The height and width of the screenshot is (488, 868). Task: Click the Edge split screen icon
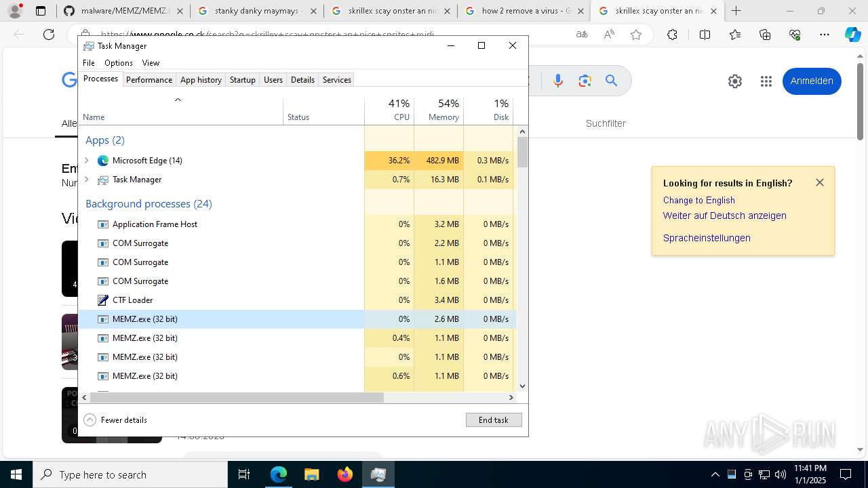pos(705,35)
